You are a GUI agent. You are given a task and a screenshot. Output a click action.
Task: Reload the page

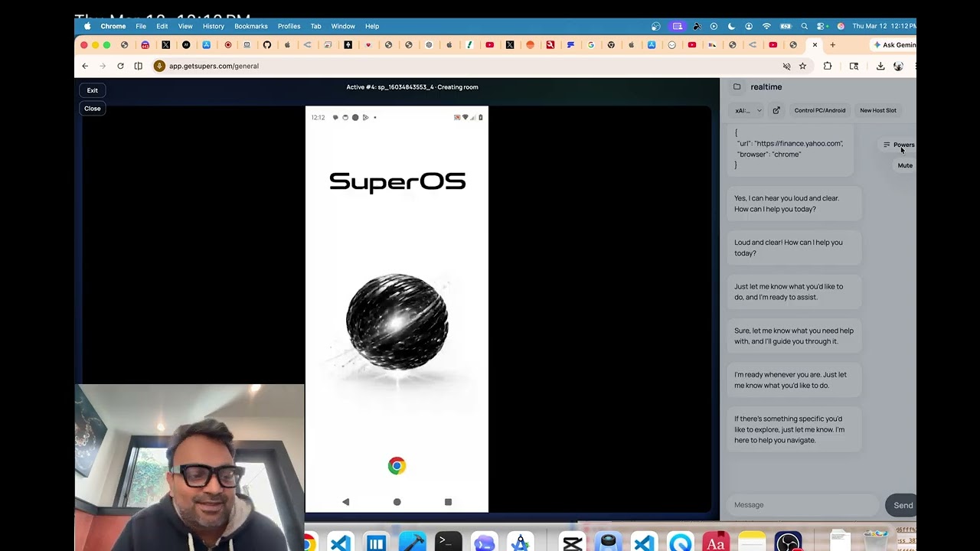[x=120, y=66]
